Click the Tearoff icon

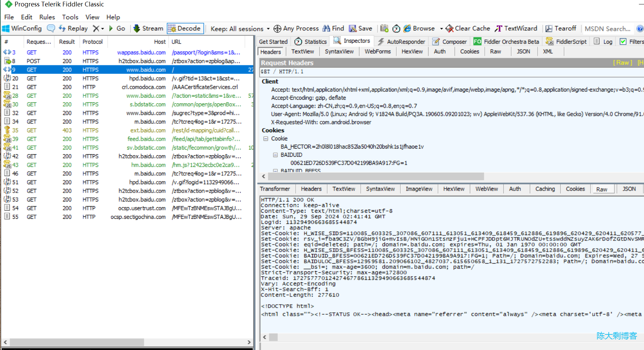[549, 28]
